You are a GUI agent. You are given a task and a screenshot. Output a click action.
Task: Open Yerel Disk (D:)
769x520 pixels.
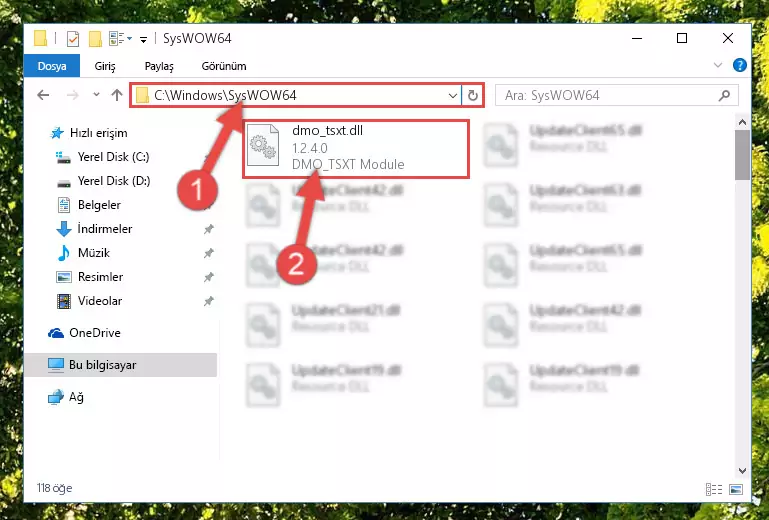[x=103, y=181]
